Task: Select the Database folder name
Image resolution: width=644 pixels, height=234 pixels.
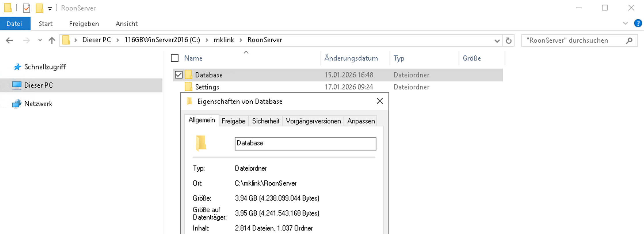Action: (x=209, y=75)
